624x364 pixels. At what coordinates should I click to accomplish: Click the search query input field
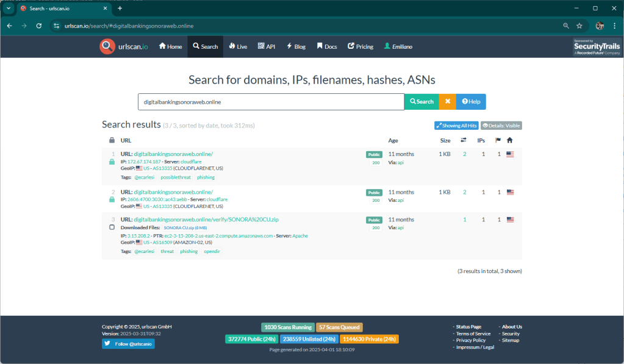(x=271, y=102)
